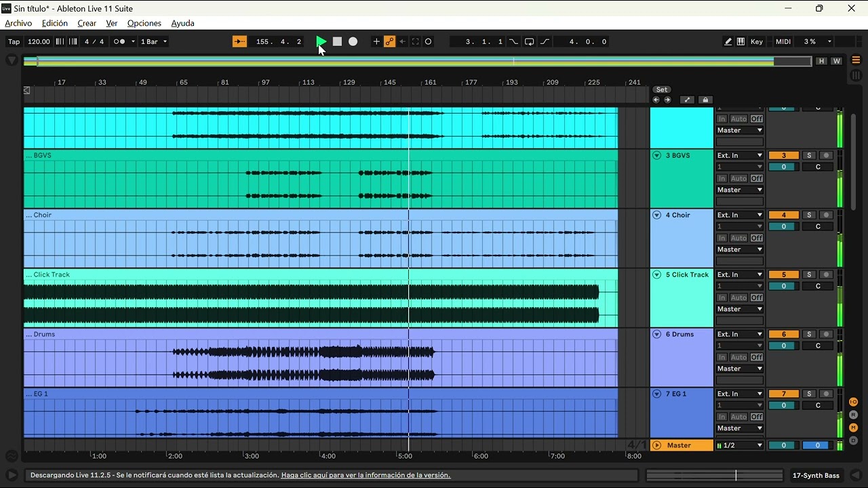Toggle the Punch-In Switch

coord(513,41)
